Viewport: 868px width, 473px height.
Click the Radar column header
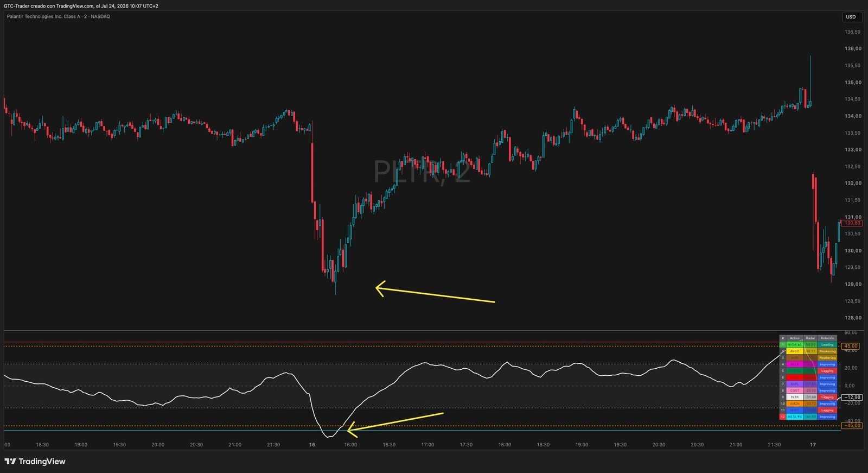pos(810,338)
